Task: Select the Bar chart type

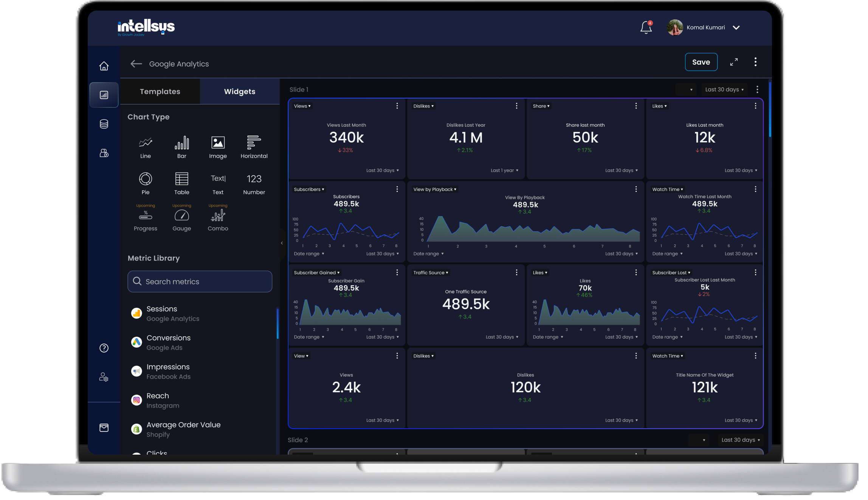Action: [182, 148]
